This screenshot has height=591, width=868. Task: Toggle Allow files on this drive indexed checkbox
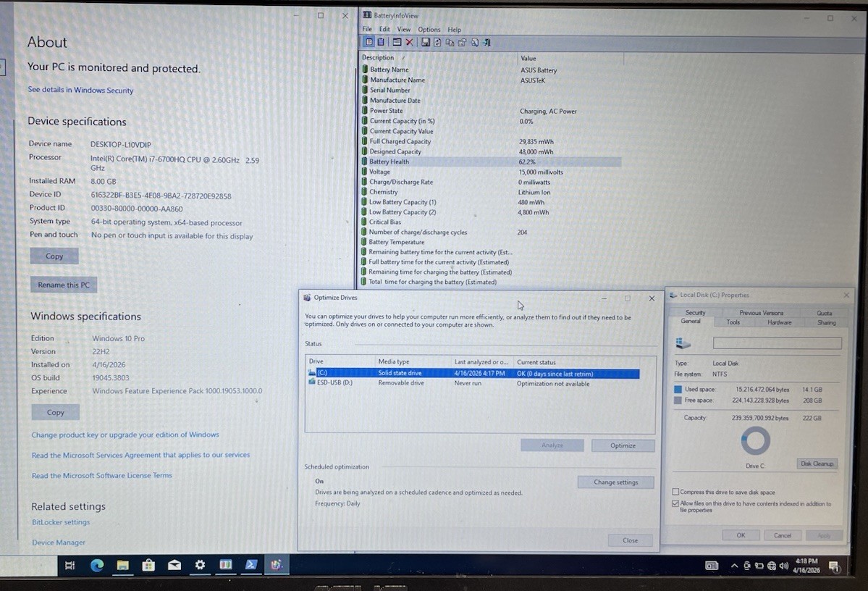tap(675, 503)
